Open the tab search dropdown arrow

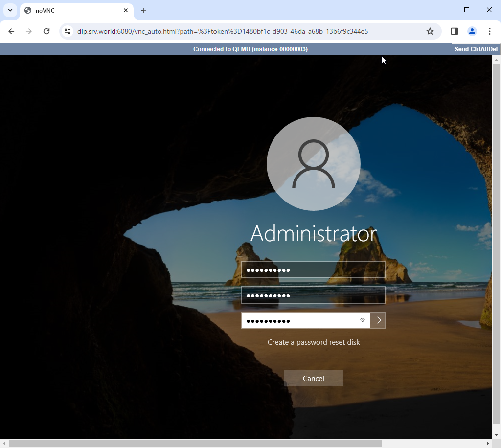[10, 10]
